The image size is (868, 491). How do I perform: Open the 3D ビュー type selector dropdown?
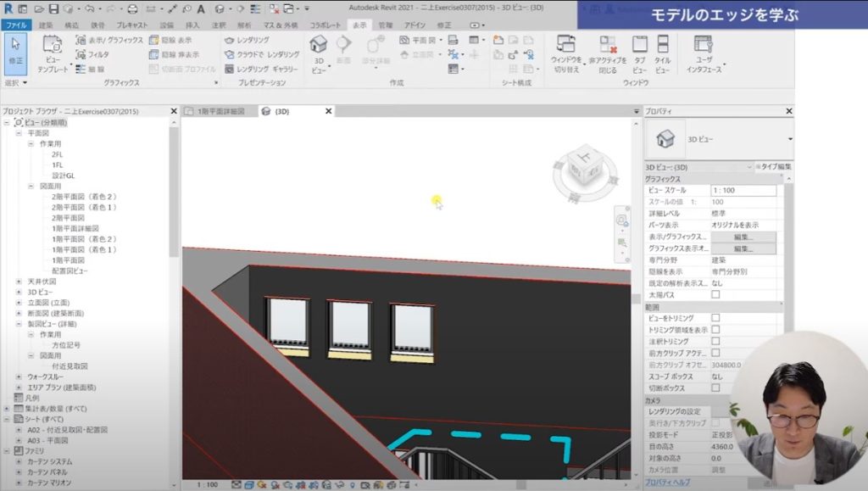(x=790, y=138)
